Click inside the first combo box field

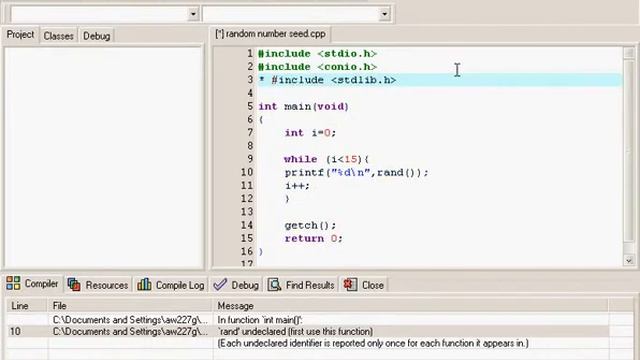point(100,14)
